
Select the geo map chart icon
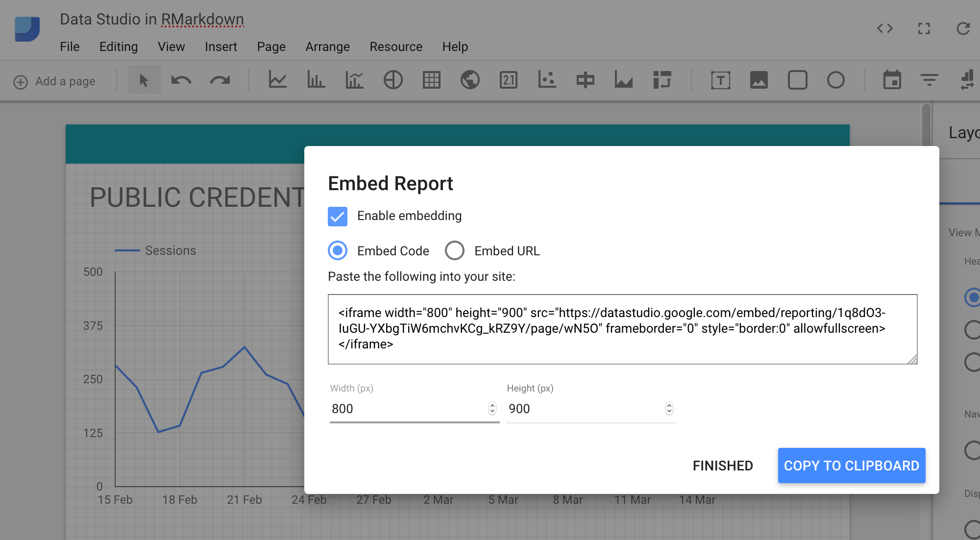(469, 80)
